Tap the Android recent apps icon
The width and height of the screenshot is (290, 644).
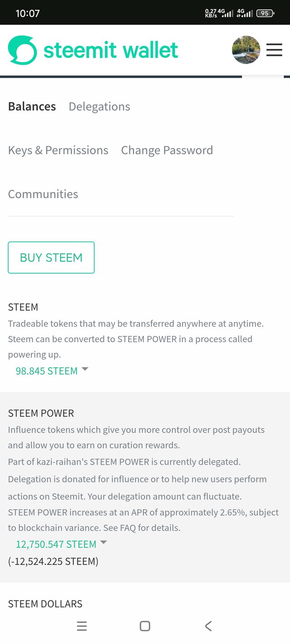[x=82, y=626]
